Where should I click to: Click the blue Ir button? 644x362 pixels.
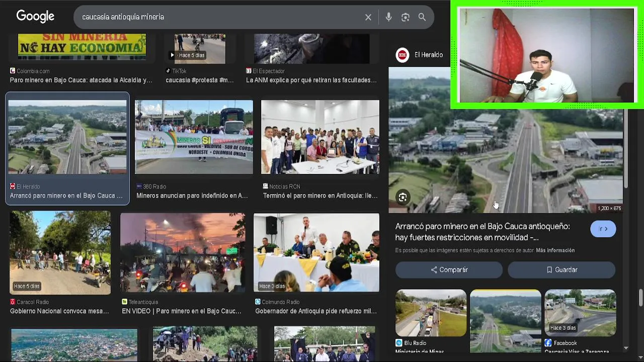(x=603, y=229)
